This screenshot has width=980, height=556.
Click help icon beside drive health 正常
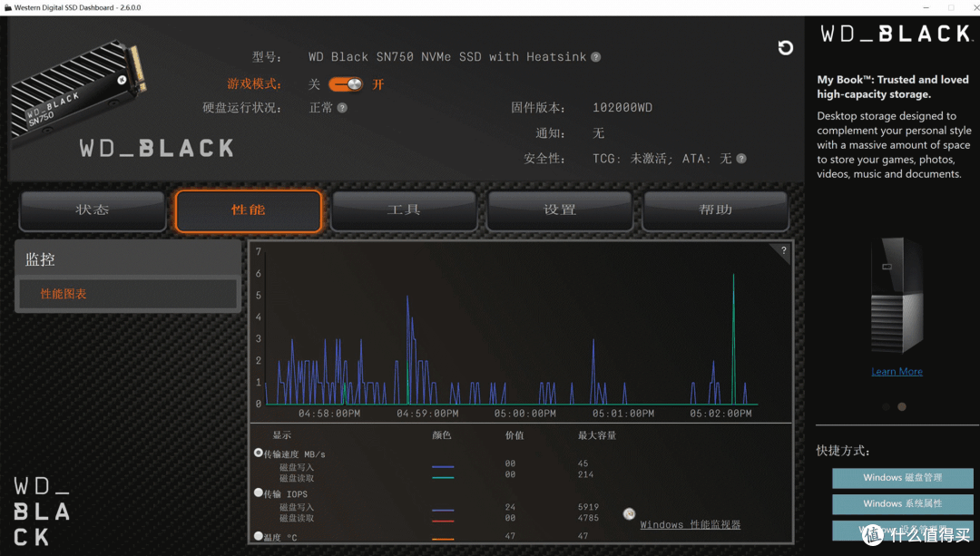point(342,108)
